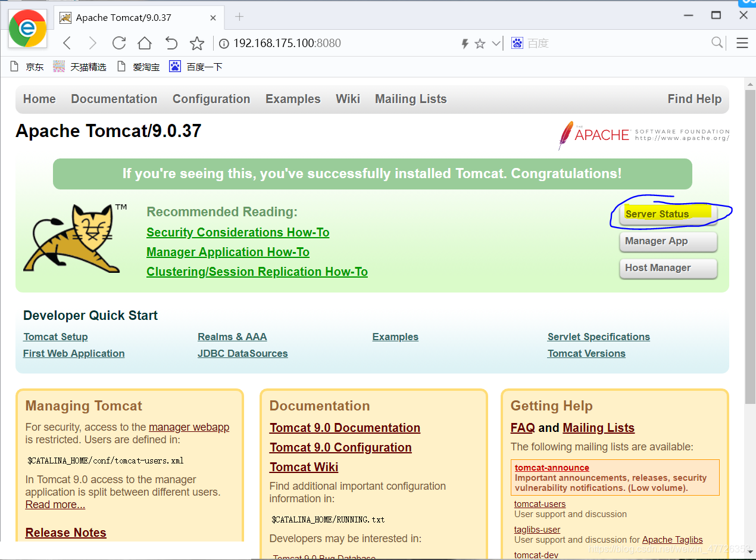Click the Baidu paw search engine icon

[x=517, y=43]
